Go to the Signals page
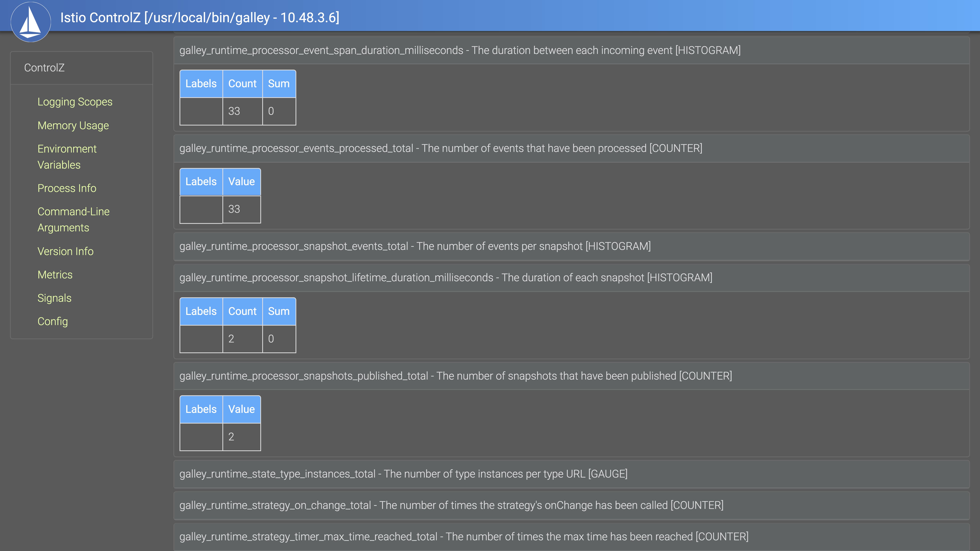 pyautogui.click(x=54, y=298)
